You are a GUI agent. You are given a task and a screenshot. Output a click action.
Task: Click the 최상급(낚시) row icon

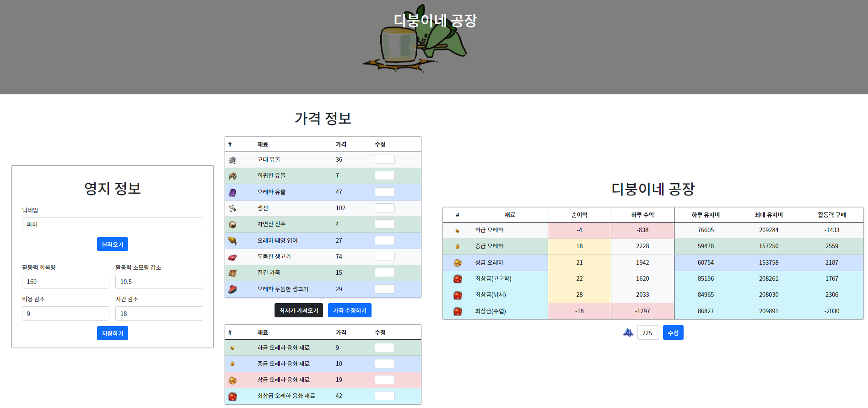pos(458,295)
